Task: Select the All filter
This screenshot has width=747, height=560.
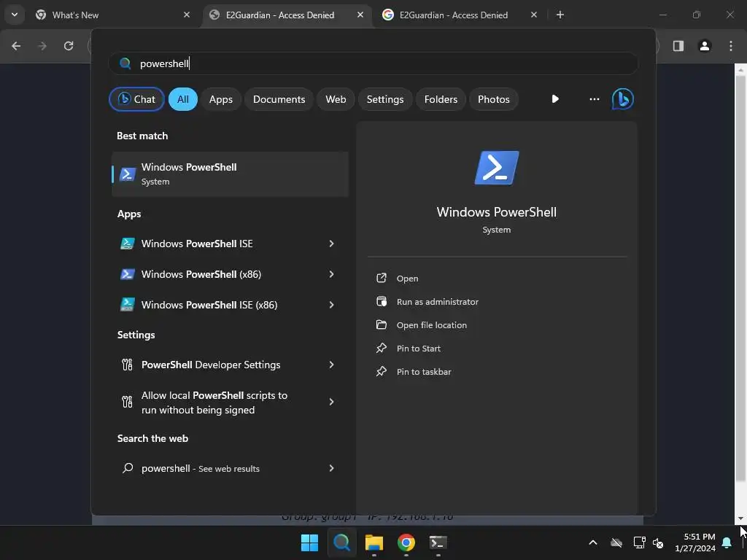Action: 183,99
